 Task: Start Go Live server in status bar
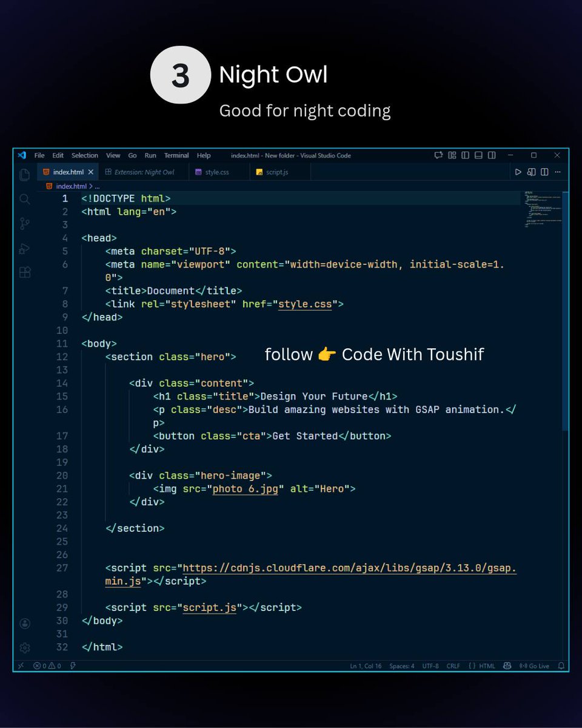click(534, 666)
